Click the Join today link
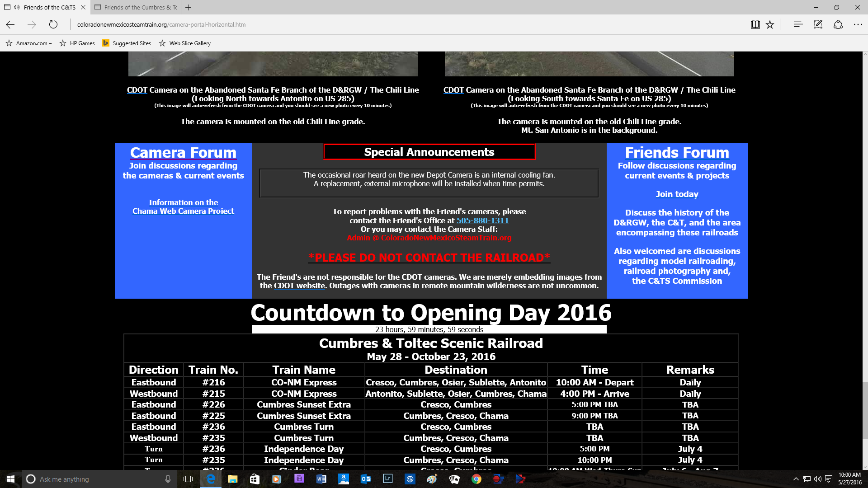 (x=677, y=194)
